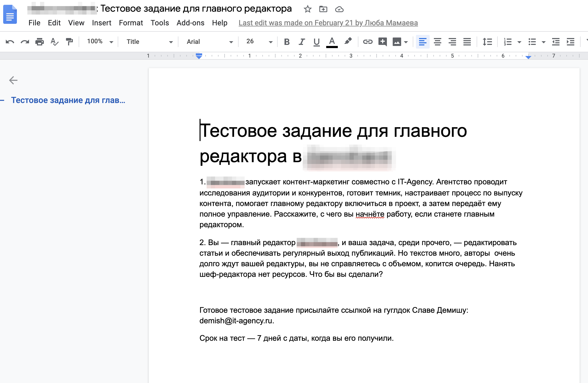Image resolution: width=588 pixels, height=383 pixels.
Task: Open the File menu
Action: click(34, 23)
